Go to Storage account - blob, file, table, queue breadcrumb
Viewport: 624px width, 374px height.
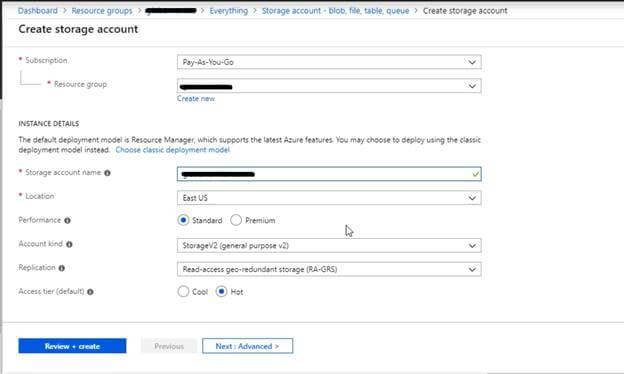point(335,11)
